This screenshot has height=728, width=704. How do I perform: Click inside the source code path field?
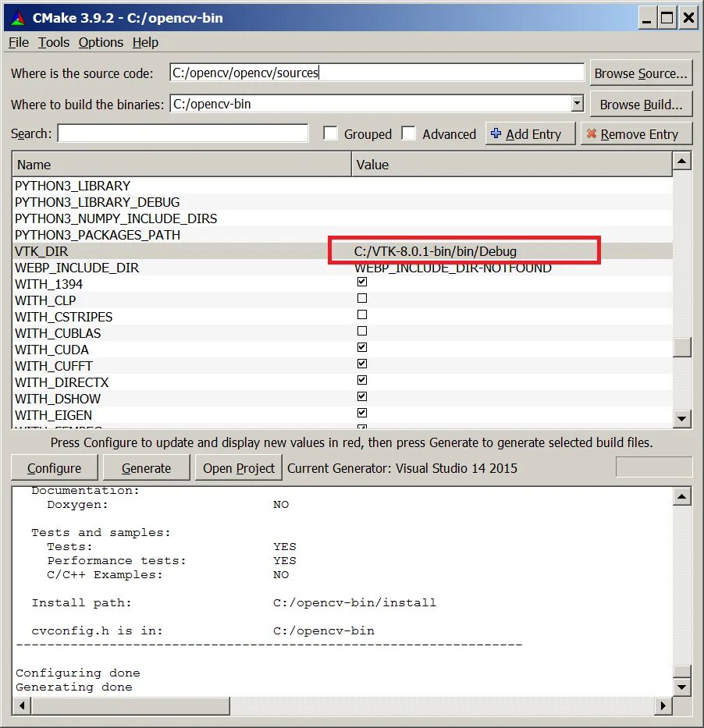(x=377, y=73)
